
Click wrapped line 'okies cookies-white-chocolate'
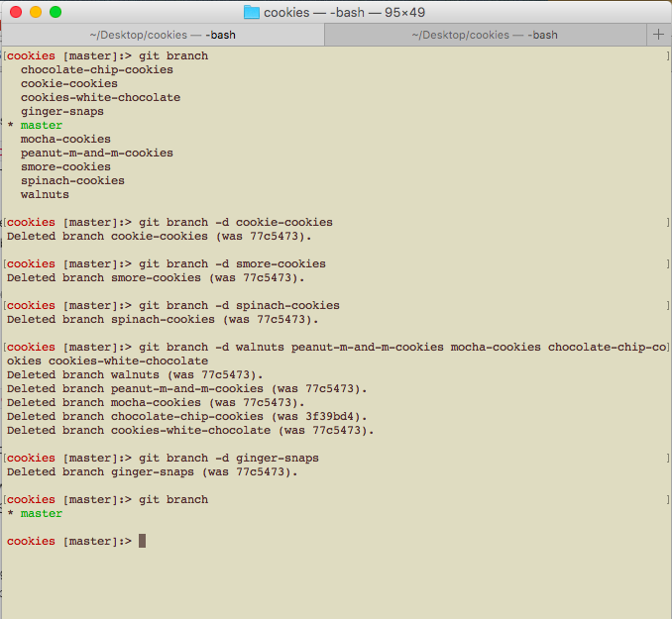tap(107, 361)
